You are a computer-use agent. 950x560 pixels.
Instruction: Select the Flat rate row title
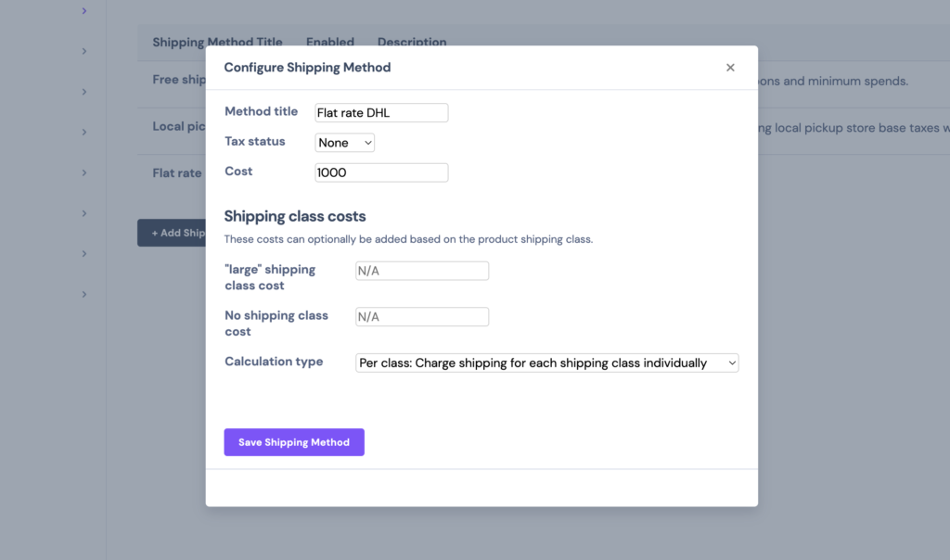click(177, 173)
